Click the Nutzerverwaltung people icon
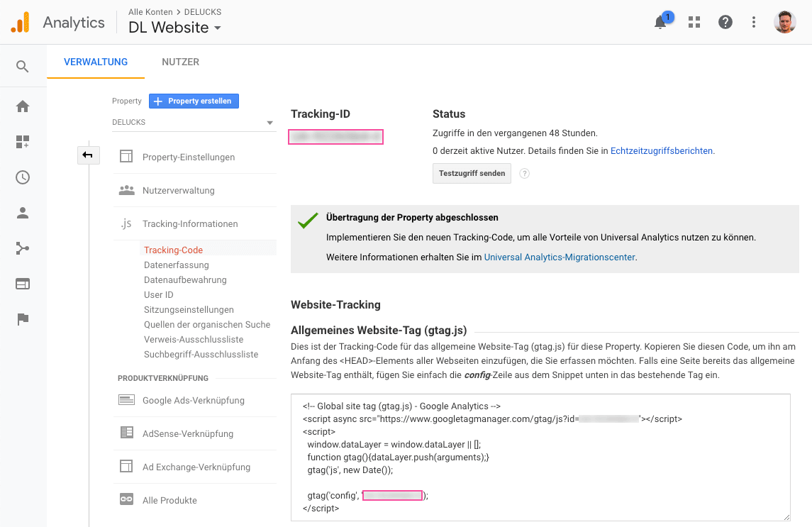Image resolution: width=812 pixels, height=527 pixels. pos(126,190)
